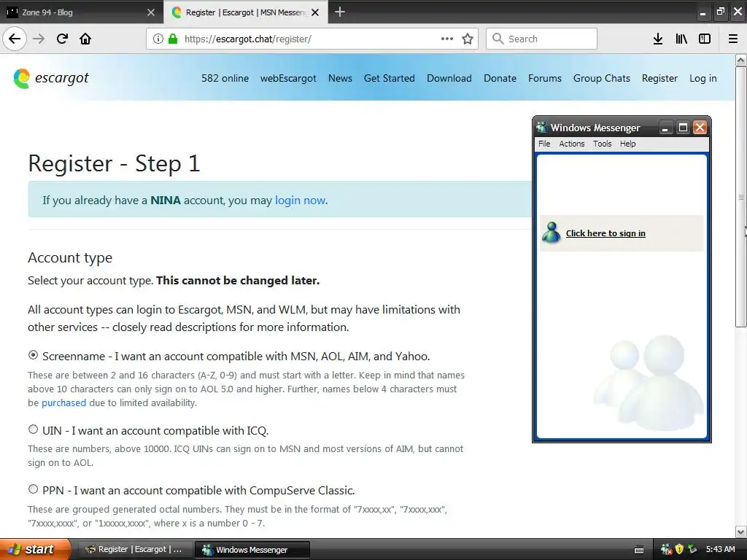747x560 pixels.
Task: Open the Windows start button
Action: click(35, 549)
